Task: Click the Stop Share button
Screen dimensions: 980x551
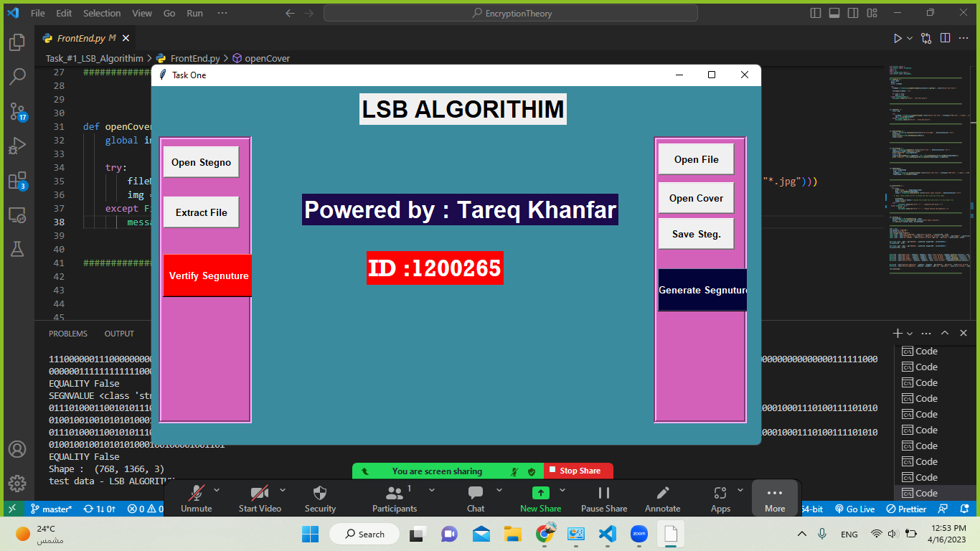Action: 579,471
